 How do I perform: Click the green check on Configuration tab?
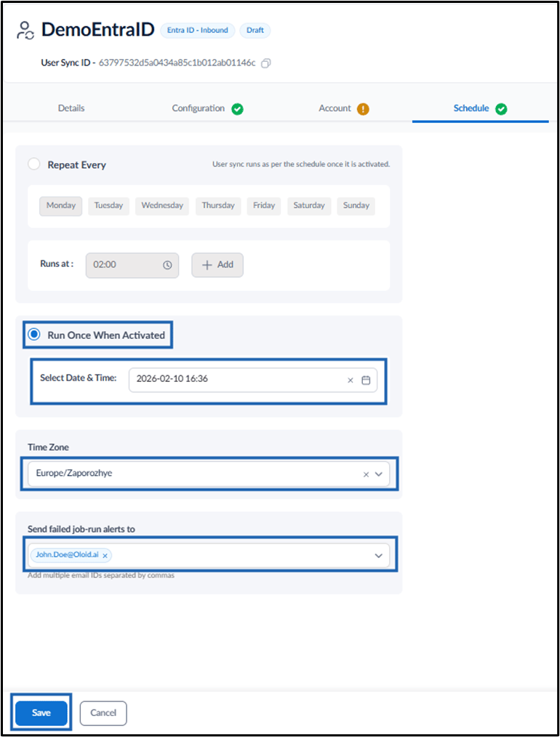237,109
